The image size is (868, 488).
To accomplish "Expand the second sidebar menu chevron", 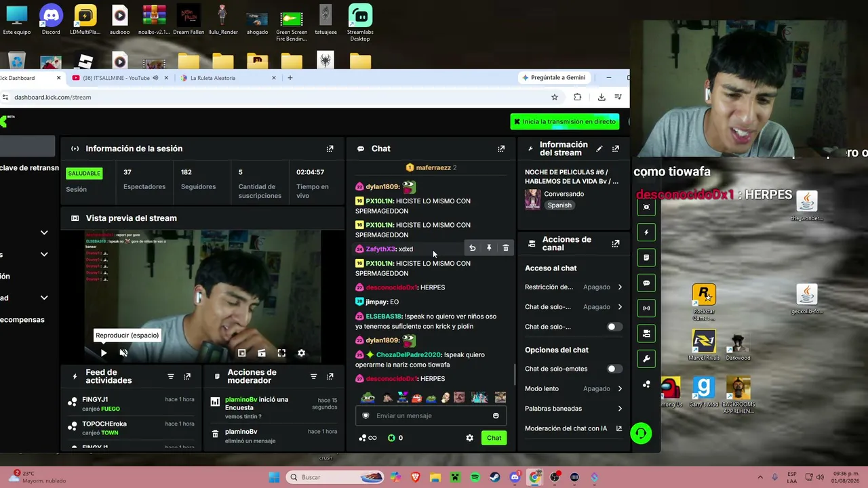I will 44,254.
